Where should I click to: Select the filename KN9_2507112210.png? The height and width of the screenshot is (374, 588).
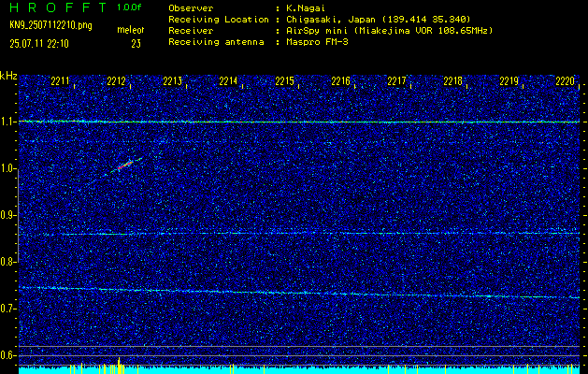pyautogui.click(x=50, y=26)
